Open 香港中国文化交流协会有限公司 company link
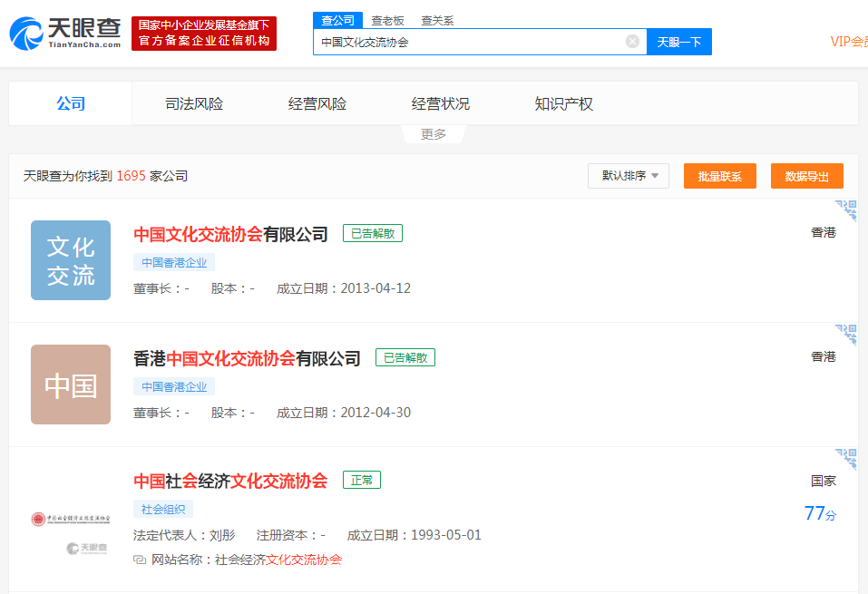Screen dimensions: 868x594 [247, 358]
